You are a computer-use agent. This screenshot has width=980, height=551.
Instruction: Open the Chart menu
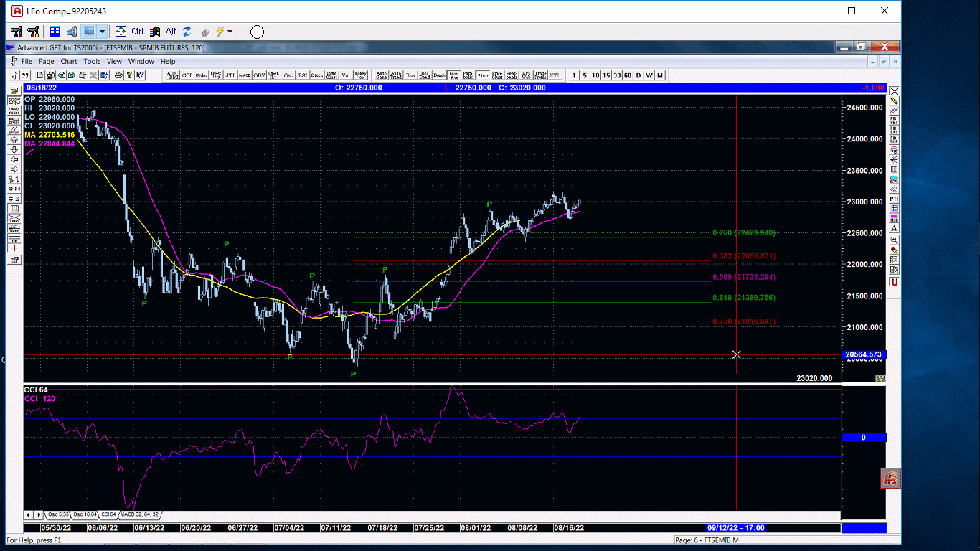coord(69,62)
